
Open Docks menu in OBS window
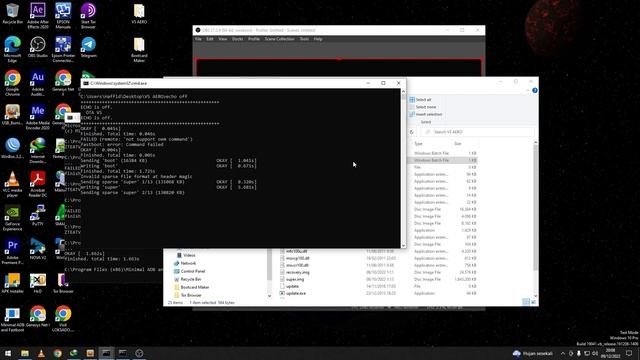pyautogui.click(x=238, y=39)
